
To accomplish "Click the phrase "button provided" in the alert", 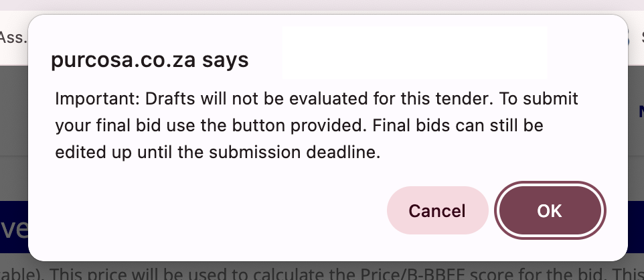I will point(308,126).
